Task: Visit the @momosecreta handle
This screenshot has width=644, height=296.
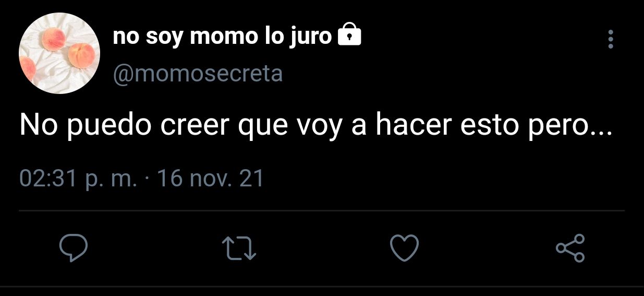Action: click(x=198, y=74)
